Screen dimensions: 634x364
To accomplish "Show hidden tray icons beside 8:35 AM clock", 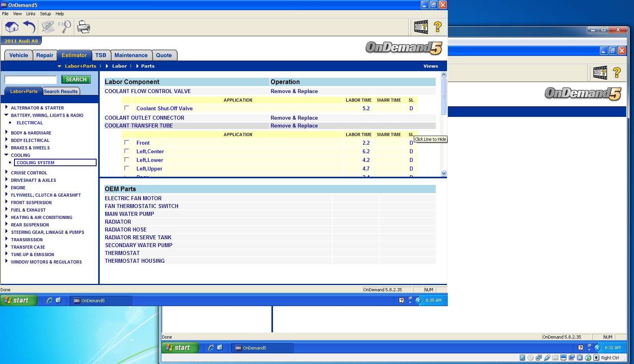I will pyautogui.click(x=419, y=300).
